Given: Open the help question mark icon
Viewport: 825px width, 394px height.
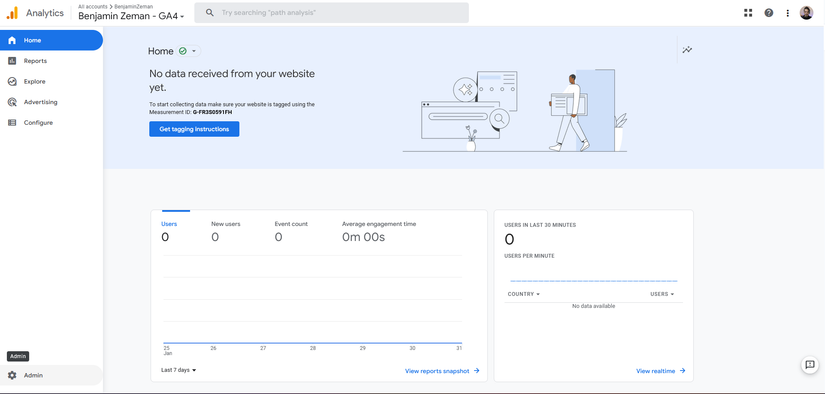Looking at the screenshot, I should 769,13.
